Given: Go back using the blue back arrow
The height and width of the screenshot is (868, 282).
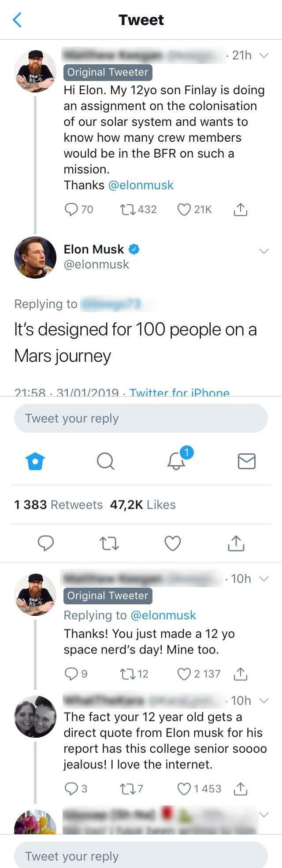Looking at the screenshot, I should [17, 20].
